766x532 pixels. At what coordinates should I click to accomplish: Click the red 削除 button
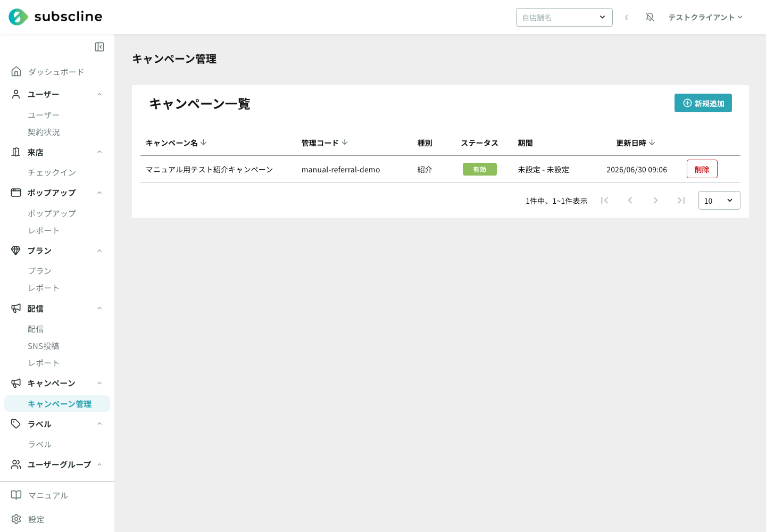pos(702,169)
